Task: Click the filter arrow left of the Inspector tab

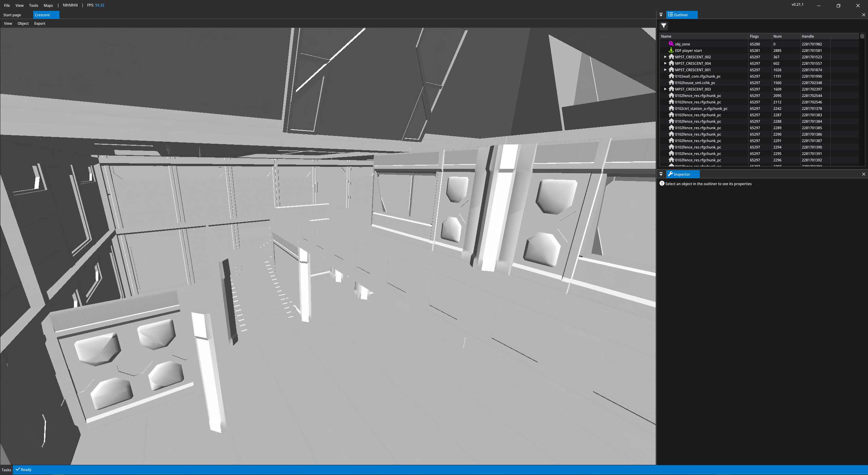Action: click(x=662, y=174)
